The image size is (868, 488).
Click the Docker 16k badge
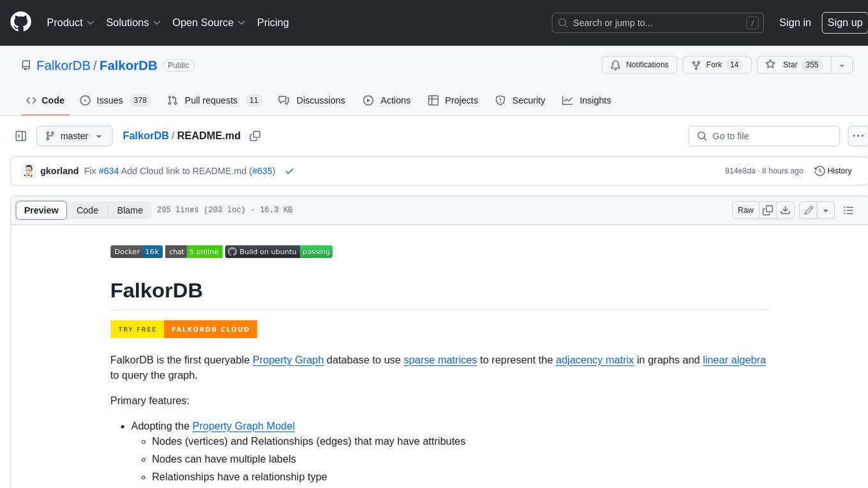pyautogui.click(x=137, y=252)
